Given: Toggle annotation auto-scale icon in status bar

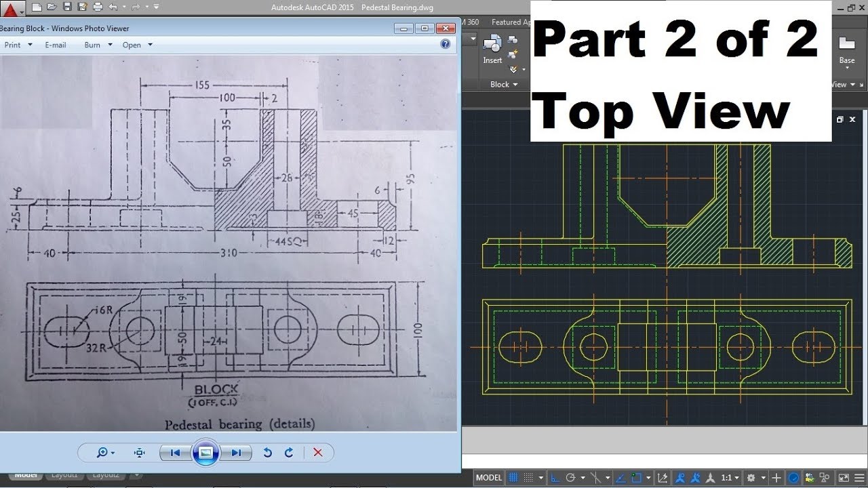Looking at the screenshot, I should (695, 478).
